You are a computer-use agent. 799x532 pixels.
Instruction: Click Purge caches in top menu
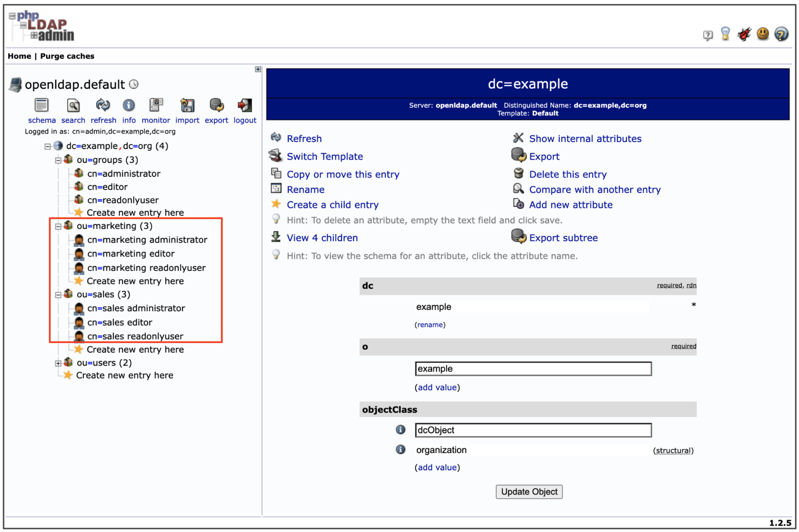67,56
